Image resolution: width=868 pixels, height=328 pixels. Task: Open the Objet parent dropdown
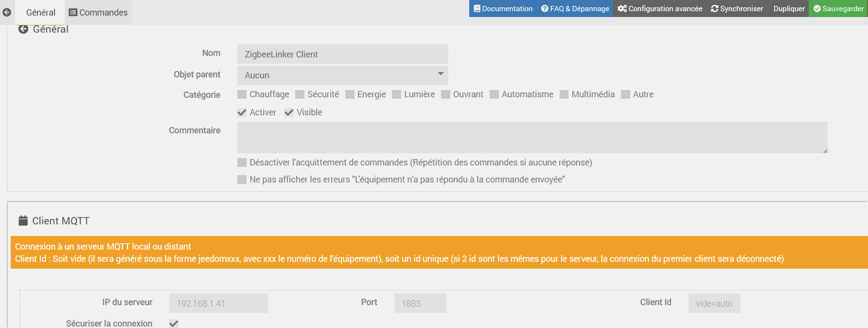pos(342,75)
